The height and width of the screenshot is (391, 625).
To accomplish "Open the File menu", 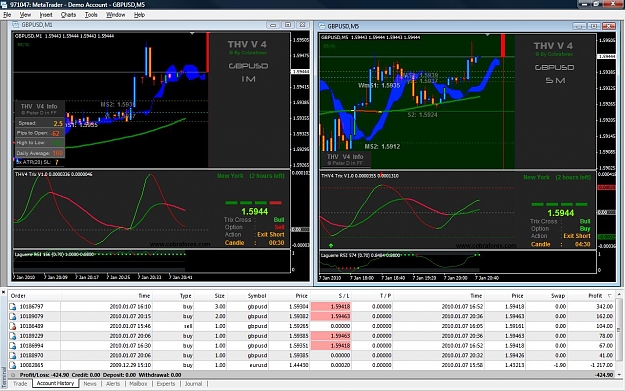I will point(7,15).
